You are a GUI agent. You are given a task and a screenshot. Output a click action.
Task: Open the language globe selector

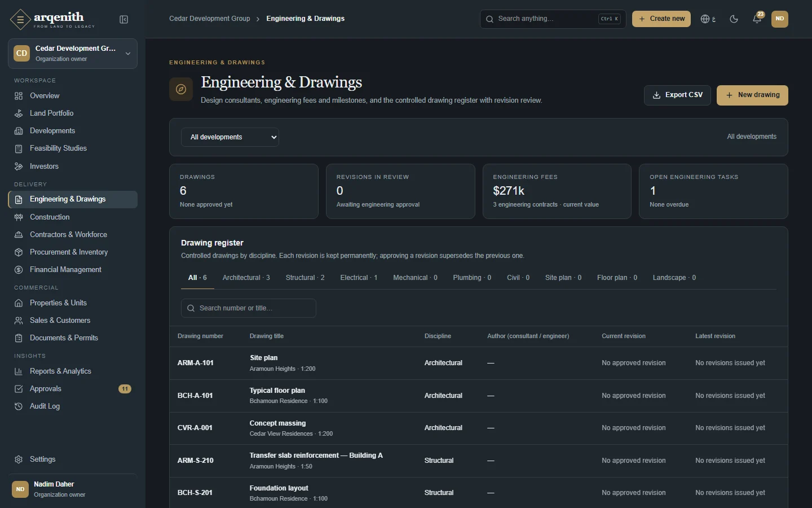pos(708,19)
